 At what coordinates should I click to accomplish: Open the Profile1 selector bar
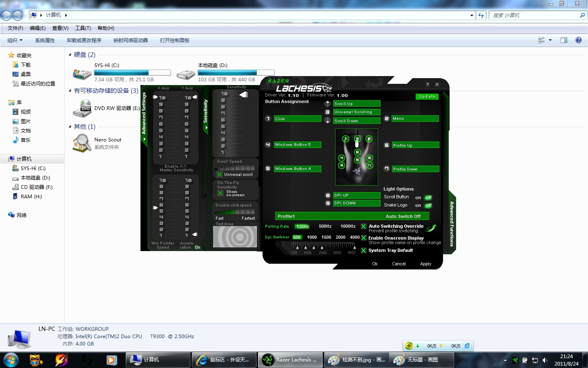[x=352, y=216]
